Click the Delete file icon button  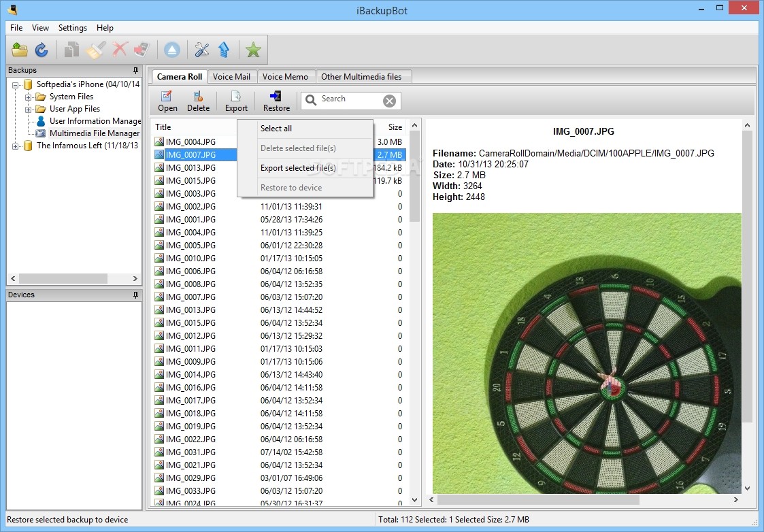[198, 101]
